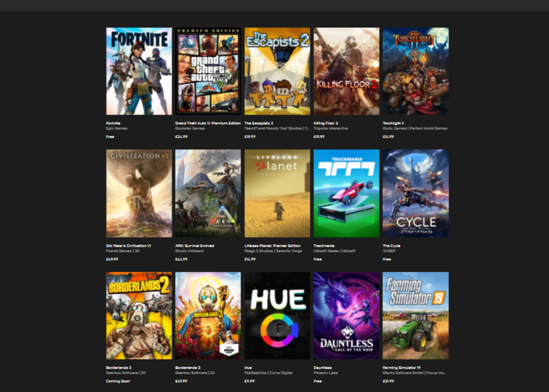Click 'Borderlands 2' title text below cover
The height and width of the screenshot is (392, 549).
click(118, 368)
